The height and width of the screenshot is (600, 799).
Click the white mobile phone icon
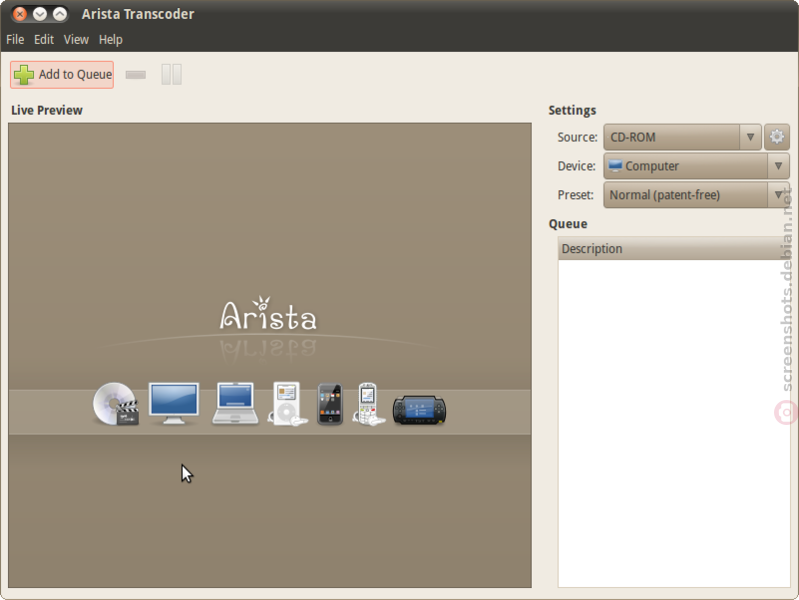point(368,404)
